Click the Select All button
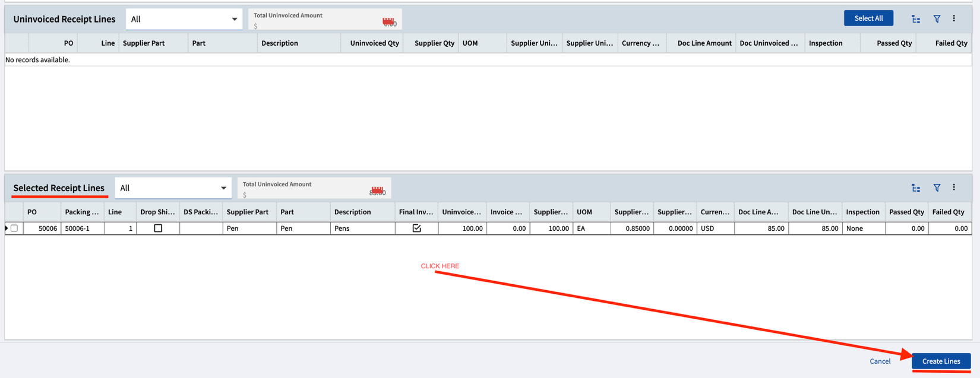This screenshot has height=378, width=980. tap(868, 18)
